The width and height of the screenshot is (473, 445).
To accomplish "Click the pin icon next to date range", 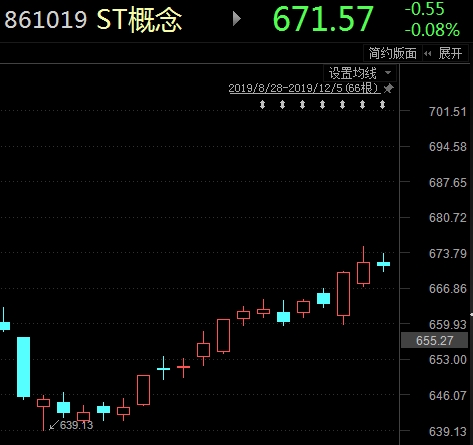I will pyautogui.click(x=388, y=89).
